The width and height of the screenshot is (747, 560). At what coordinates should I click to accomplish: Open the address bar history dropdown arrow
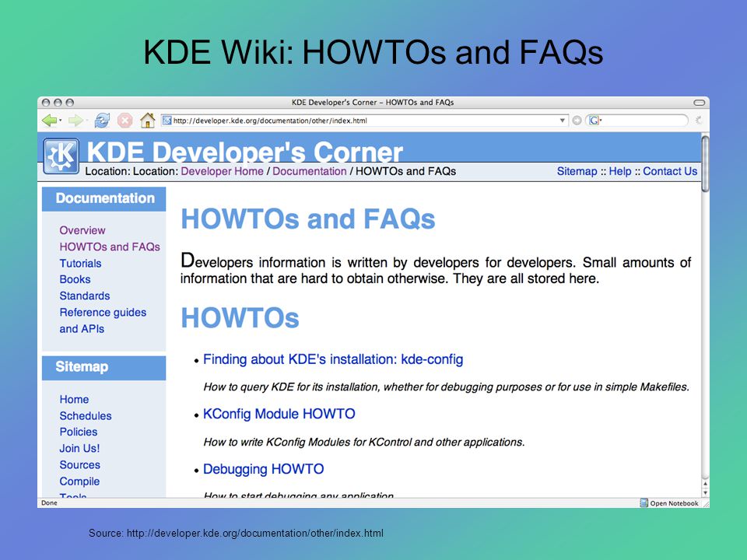562,121
